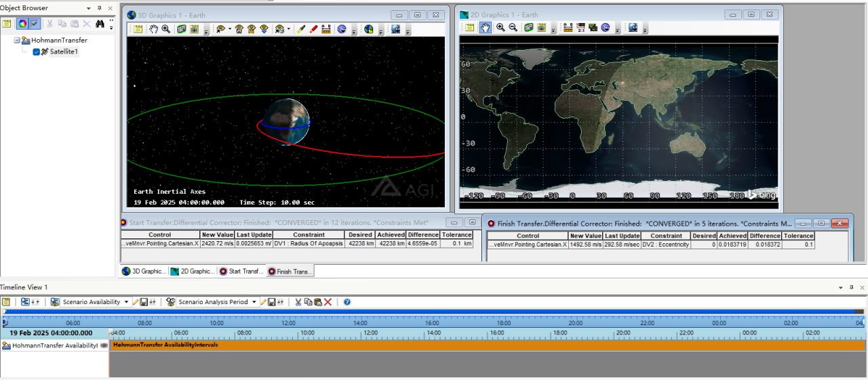Click the orange HohmannTransfer AvailabilityIntervals bar
Viewport: 868px width, 380px height.
tap(475, 345)
